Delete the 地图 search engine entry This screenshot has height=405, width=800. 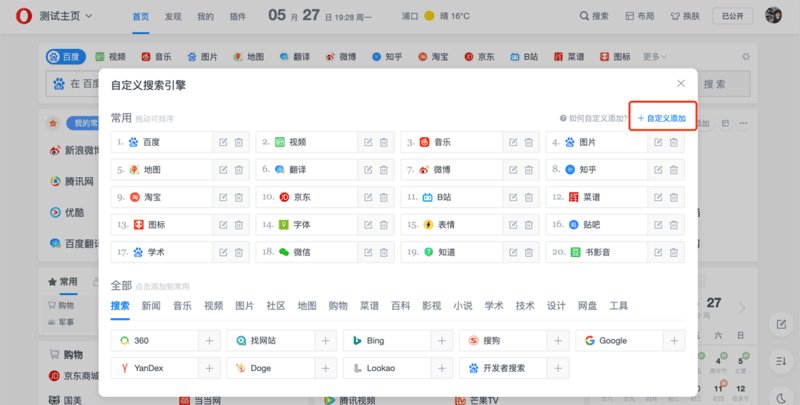(x=239, y=170)
